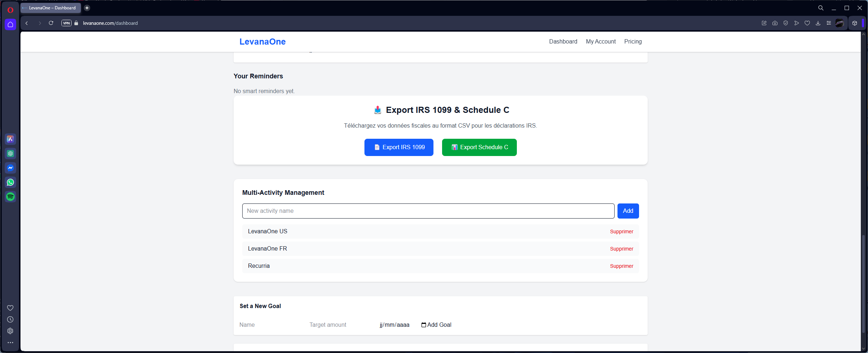Open the Easy Setup menu icon

[829, 23]
